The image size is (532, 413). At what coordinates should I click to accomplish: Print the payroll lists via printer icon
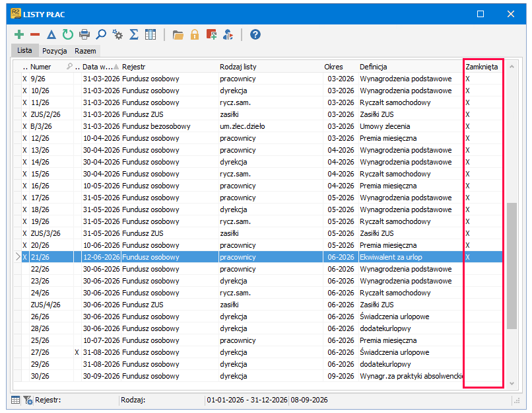(84, 34)
